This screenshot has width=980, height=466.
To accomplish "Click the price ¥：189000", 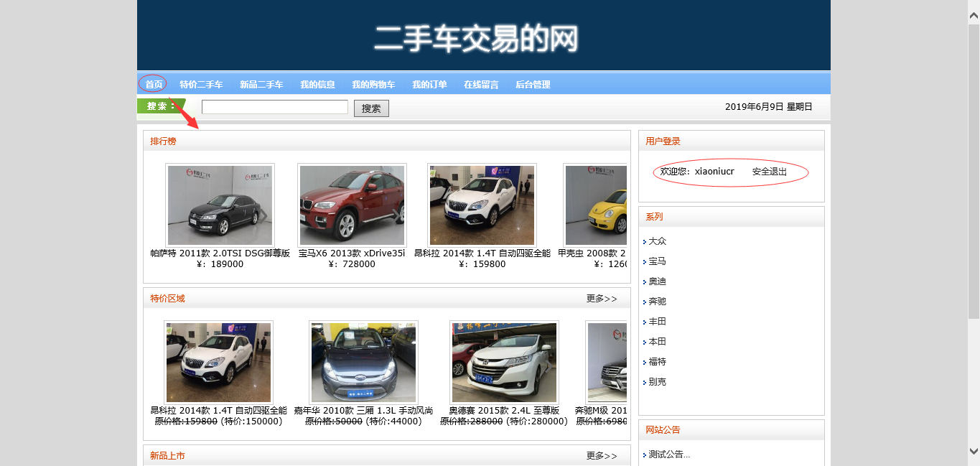I will (x=220, y=264).
